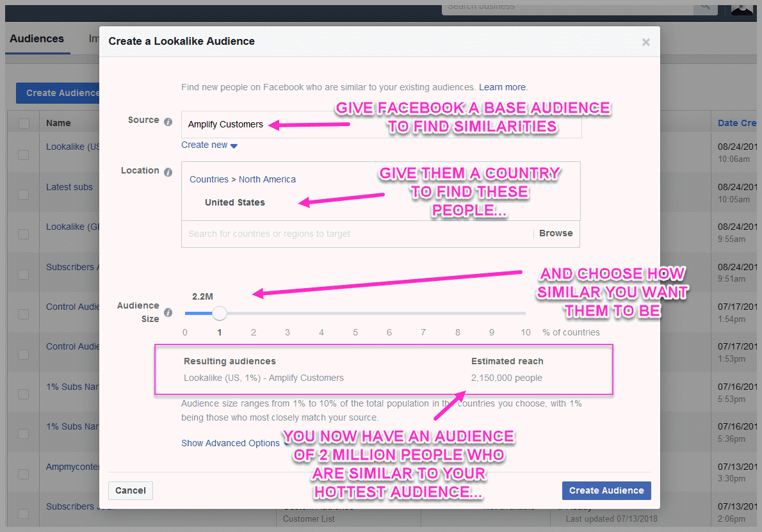
Task: Check the second Control Audience row checkbox
Action: click(x=23, y=354)
